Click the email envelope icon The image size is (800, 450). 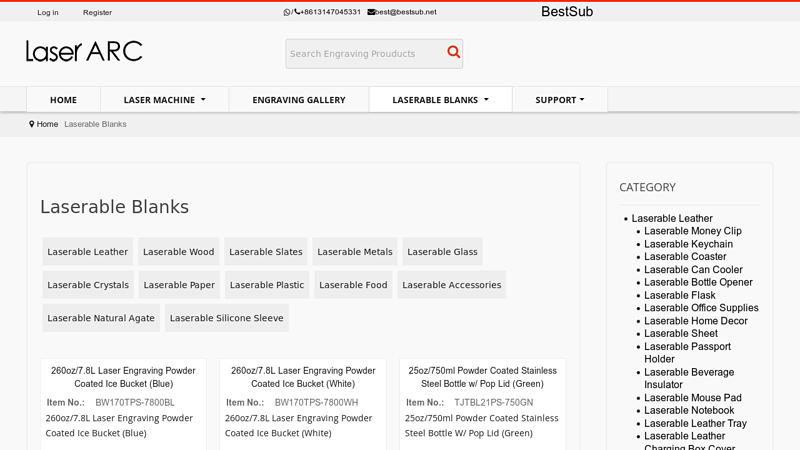[x=371, y=12]
